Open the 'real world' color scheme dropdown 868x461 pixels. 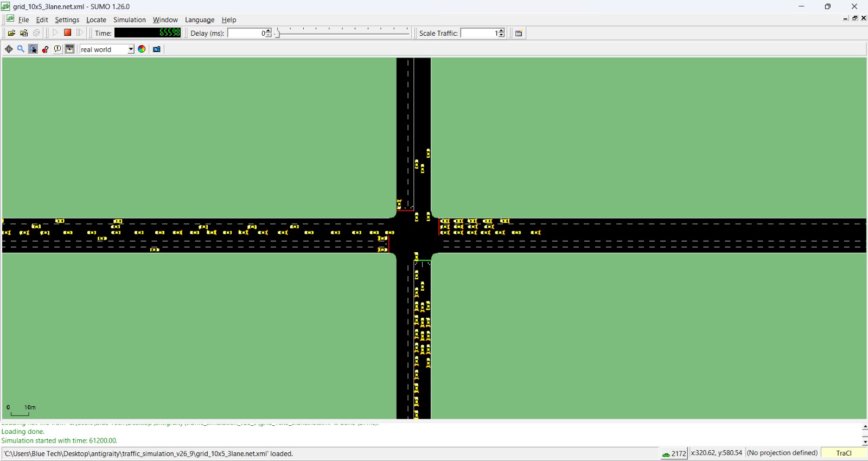tap(107, 49)
